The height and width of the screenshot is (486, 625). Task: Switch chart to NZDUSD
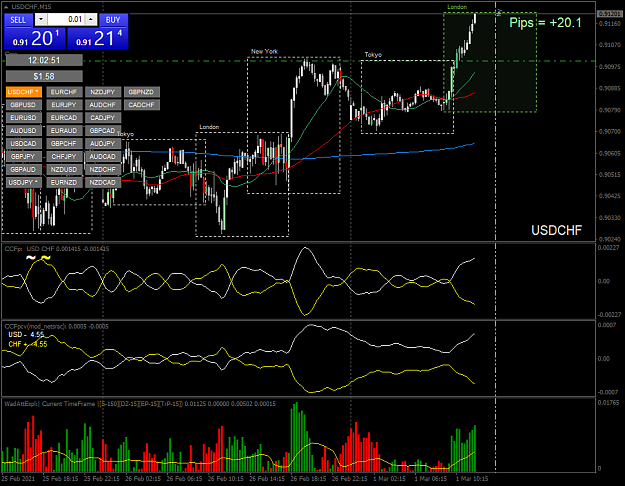pos(64,169)
